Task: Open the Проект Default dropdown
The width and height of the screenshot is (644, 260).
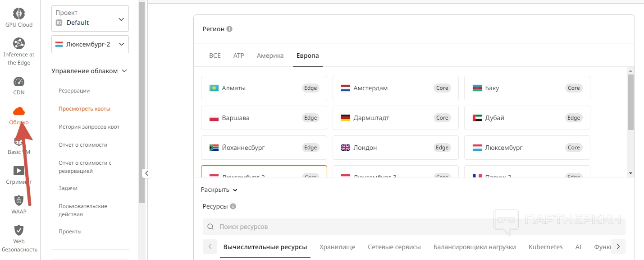Action: [90, 19]
